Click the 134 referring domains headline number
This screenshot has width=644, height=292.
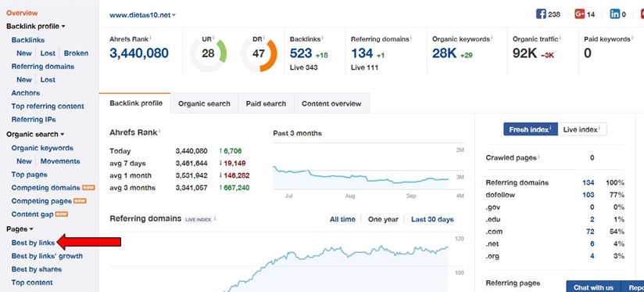pos(362,53)
